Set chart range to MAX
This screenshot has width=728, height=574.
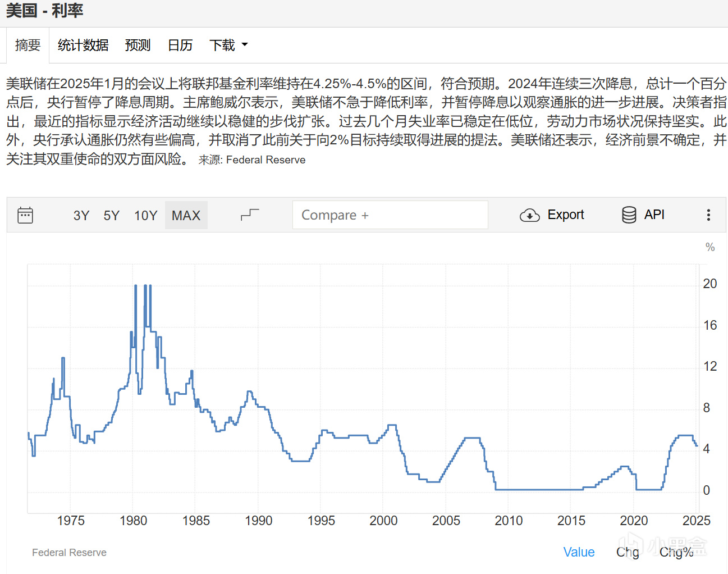(x=186, y=215)
